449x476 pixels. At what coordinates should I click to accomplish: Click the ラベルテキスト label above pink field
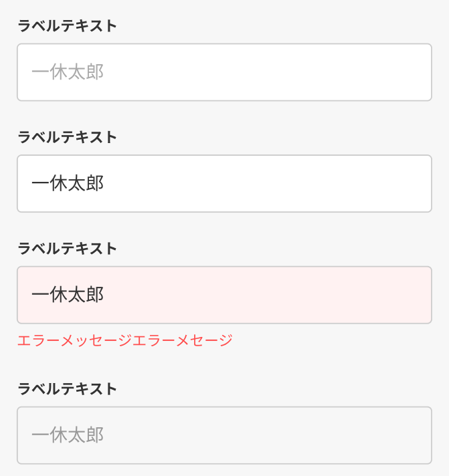[68, 248]
